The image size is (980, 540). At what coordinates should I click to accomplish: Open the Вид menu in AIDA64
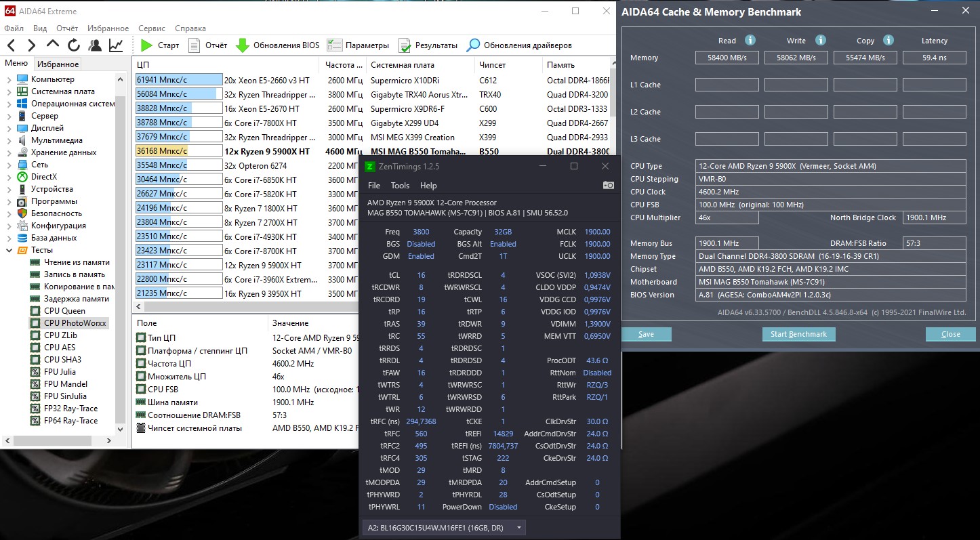click(x=40, y=28)
